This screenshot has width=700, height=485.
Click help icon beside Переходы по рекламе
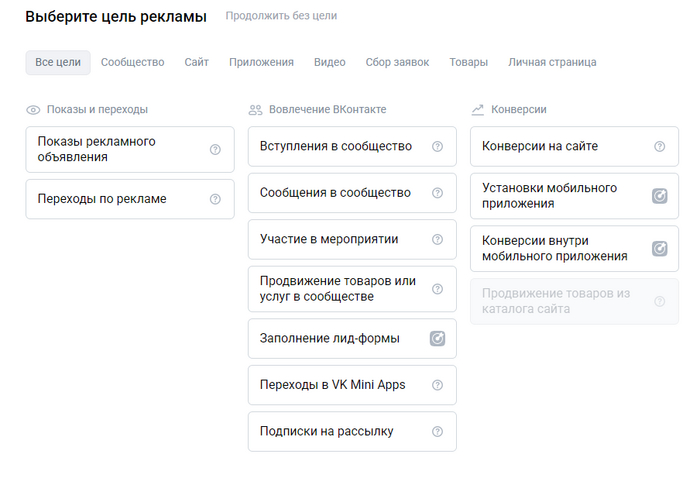pos(215,199)
